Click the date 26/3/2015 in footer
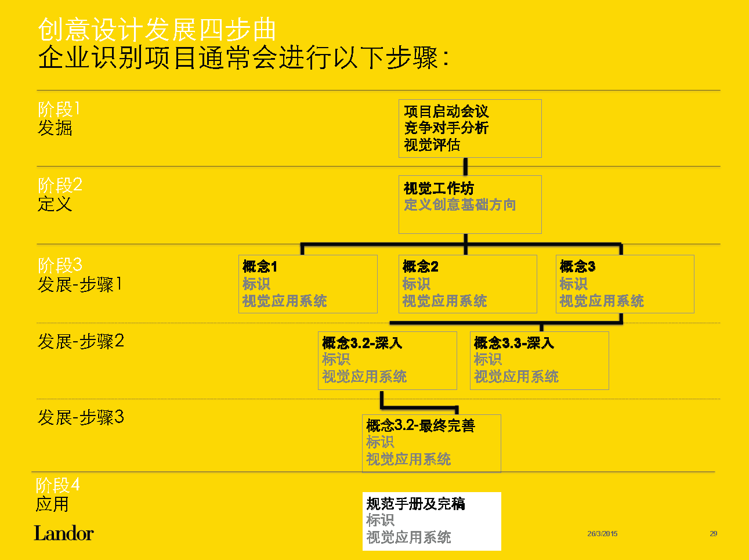This screenshot has width=749, height=560. coord(602,534)
